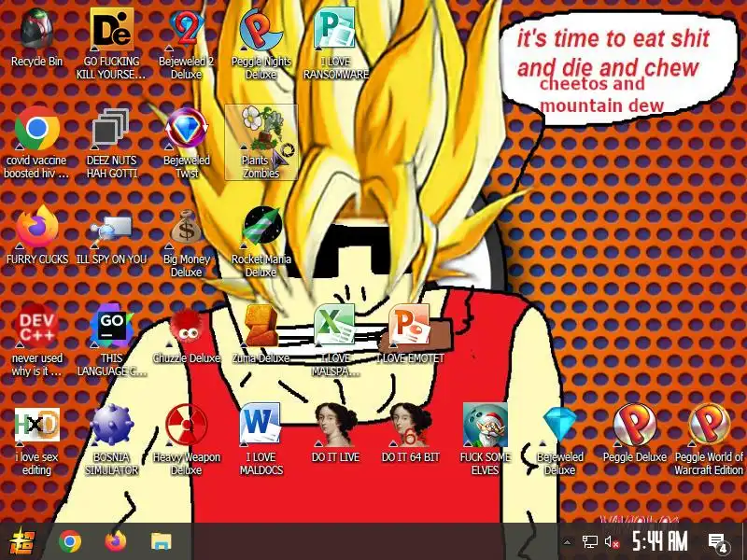Open the notification action center icon
747x560 pixels.
[717, 542]
